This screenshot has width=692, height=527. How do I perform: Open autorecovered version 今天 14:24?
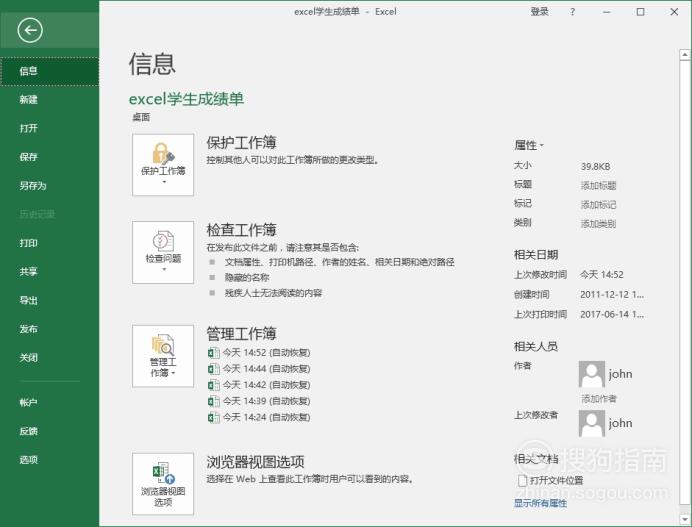[x=266, y=417]
